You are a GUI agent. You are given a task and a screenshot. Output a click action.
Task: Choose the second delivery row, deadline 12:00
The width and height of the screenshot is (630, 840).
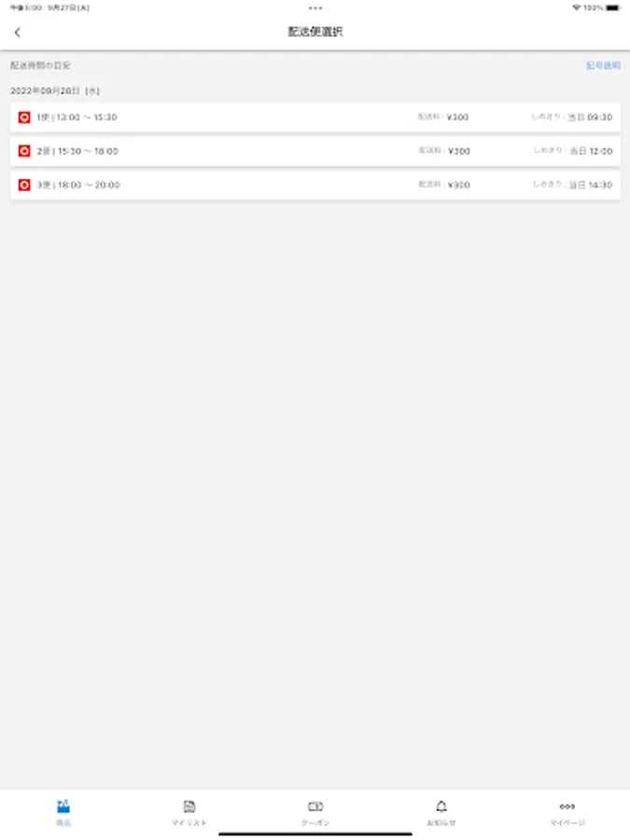tap(315, 151)
